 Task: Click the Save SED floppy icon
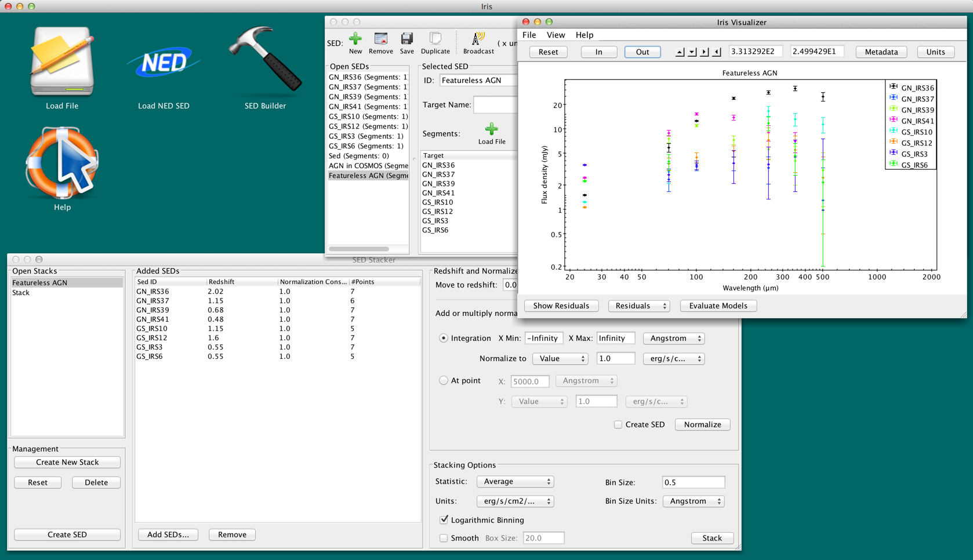pos(407,39)
